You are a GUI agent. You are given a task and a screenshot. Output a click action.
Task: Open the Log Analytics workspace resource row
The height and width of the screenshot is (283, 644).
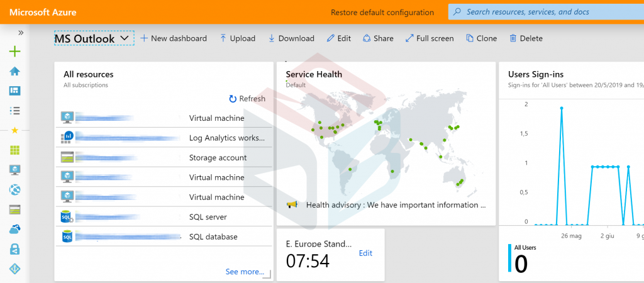[164, 138]
